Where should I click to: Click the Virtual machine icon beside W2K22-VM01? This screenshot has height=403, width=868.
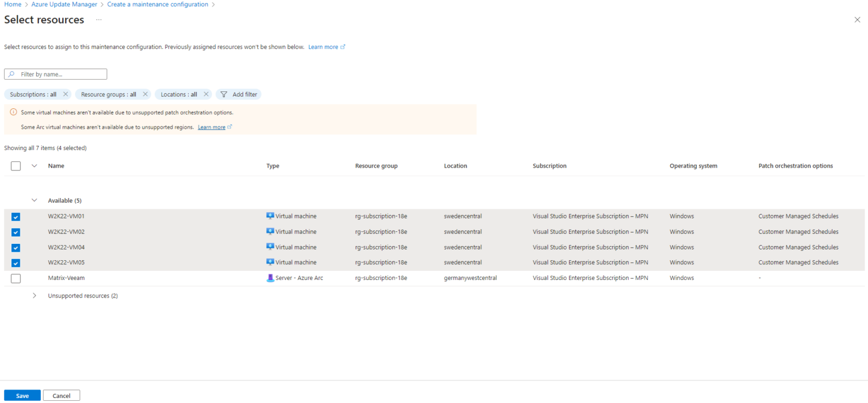tap(270, 216)
